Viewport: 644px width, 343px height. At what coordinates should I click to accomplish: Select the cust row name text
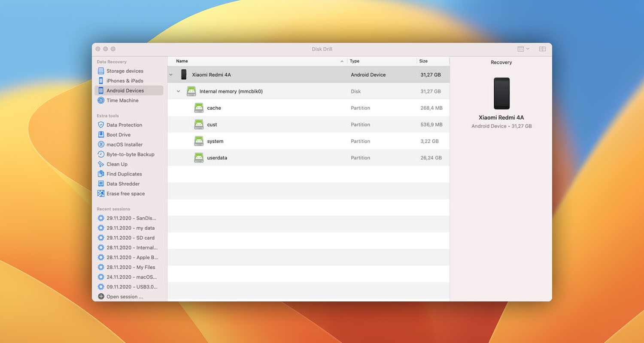(x=212, y=125)
